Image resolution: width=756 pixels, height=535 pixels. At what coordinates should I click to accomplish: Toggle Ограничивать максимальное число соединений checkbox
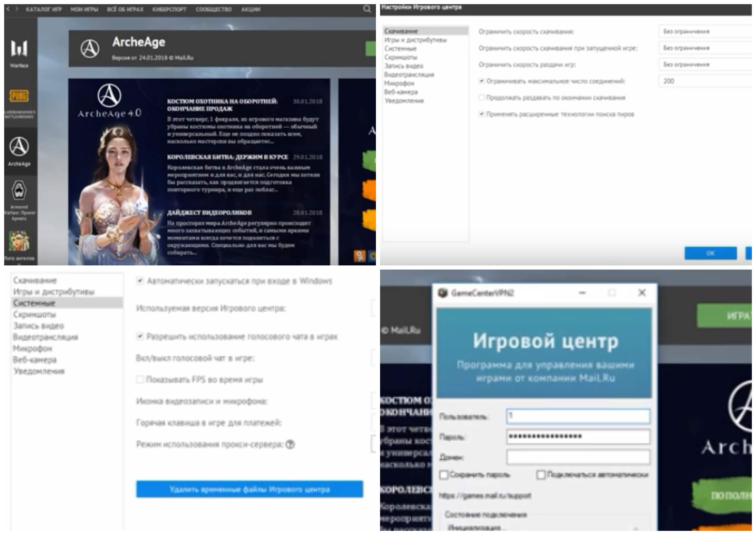(x=481, y=81)
